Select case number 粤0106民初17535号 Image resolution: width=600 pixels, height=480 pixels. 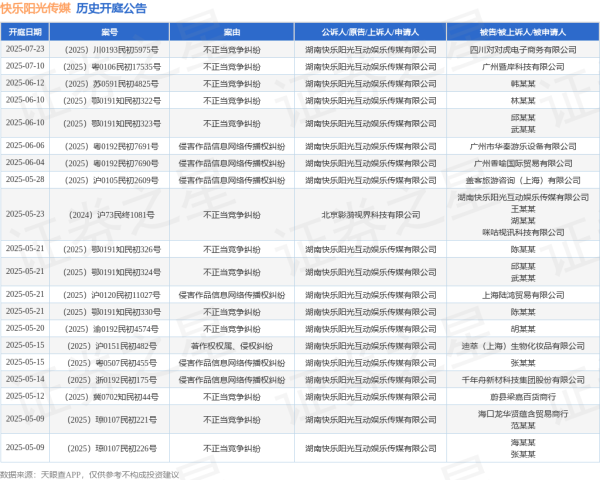click(x=112, y=67)
